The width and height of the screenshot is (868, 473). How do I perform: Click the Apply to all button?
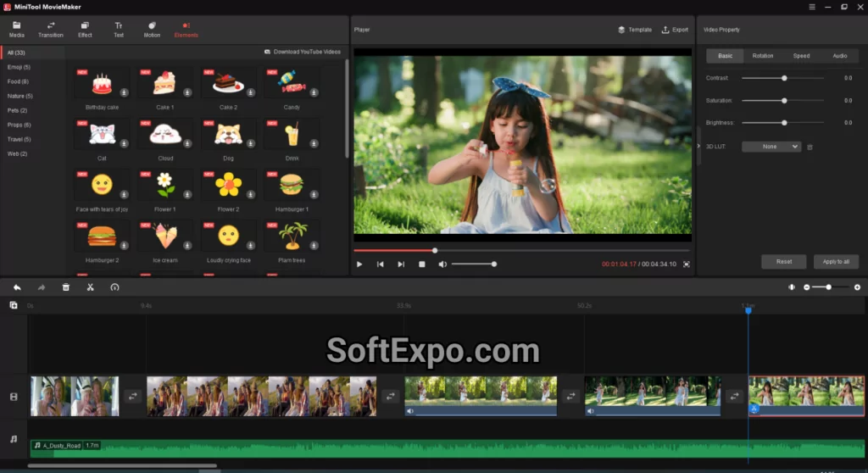[x=836, y=261]
